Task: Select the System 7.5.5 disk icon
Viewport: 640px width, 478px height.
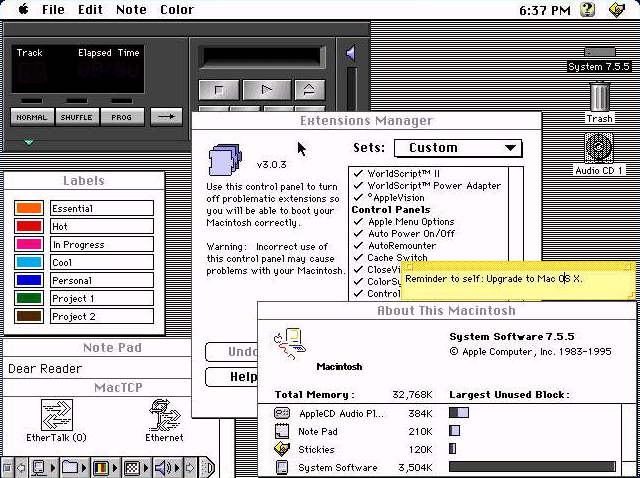Action: coord(599,52)
